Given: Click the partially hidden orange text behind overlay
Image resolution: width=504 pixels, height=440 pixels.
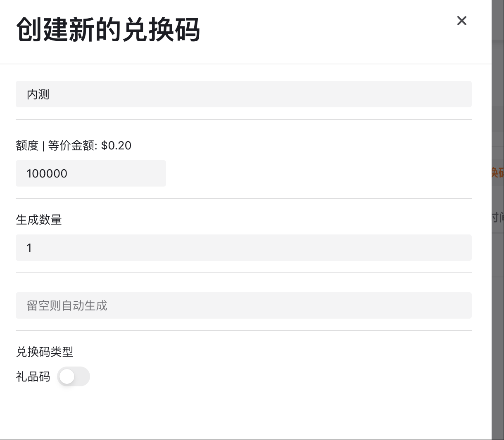Looking at the screenshot, I should pos(498,172).
